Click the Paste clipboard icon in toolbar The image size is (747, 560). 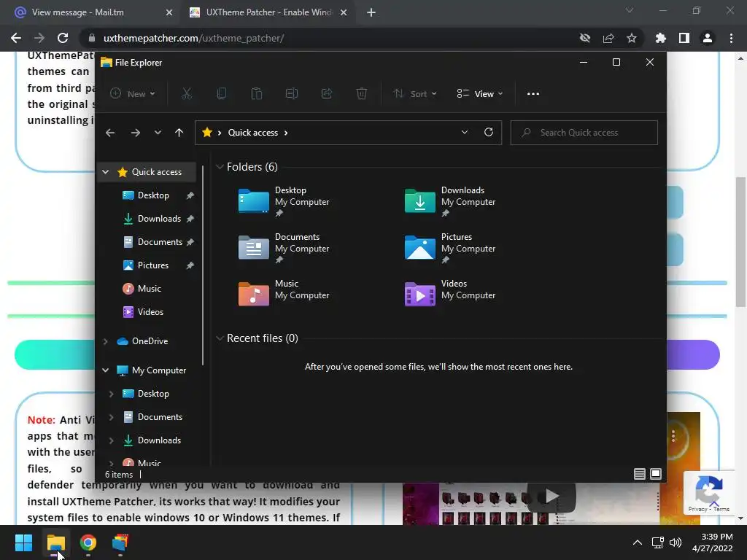tap(257, 93)
